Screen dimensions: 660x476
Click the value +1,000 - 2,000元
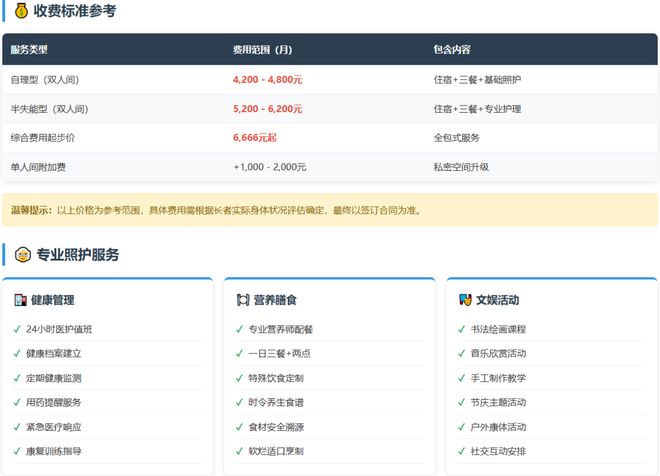pyautogui.click(x=270, y=167)
